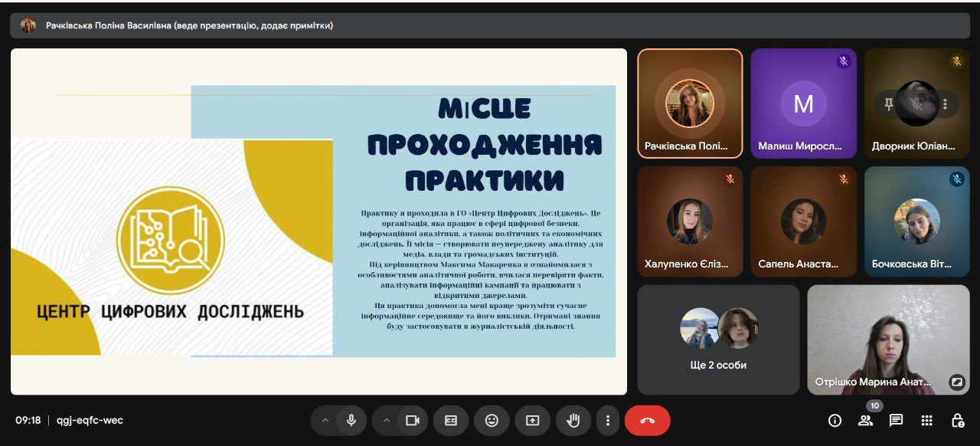Click the shared presentation slide
Image resolution: width=980 pixels, height=446 pixels.
click(x=318, y=221)
